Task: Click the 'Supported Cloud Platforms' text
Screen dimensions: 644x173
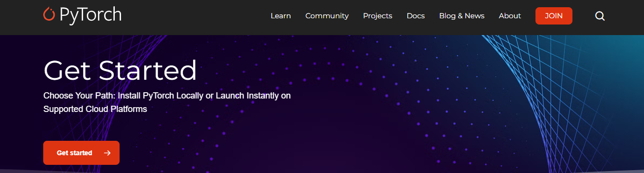Action: click(95, 109)
